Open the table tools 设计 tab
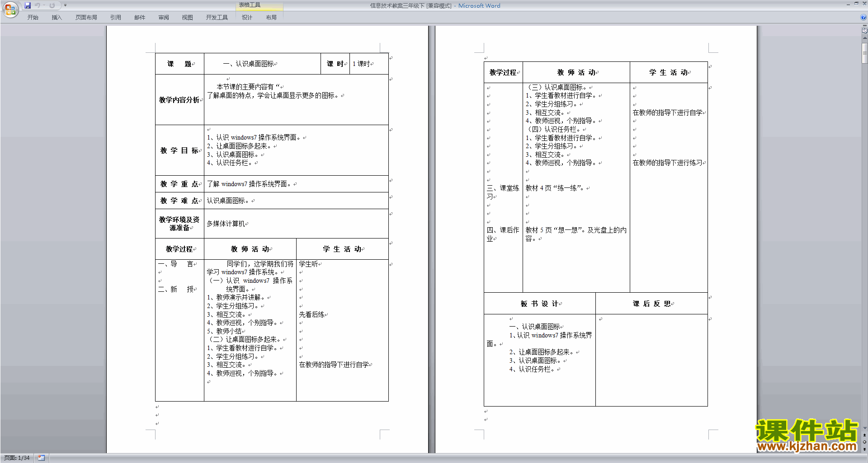Image resolution: width=868 pixels, height=463 pixels. click(247, 18)
